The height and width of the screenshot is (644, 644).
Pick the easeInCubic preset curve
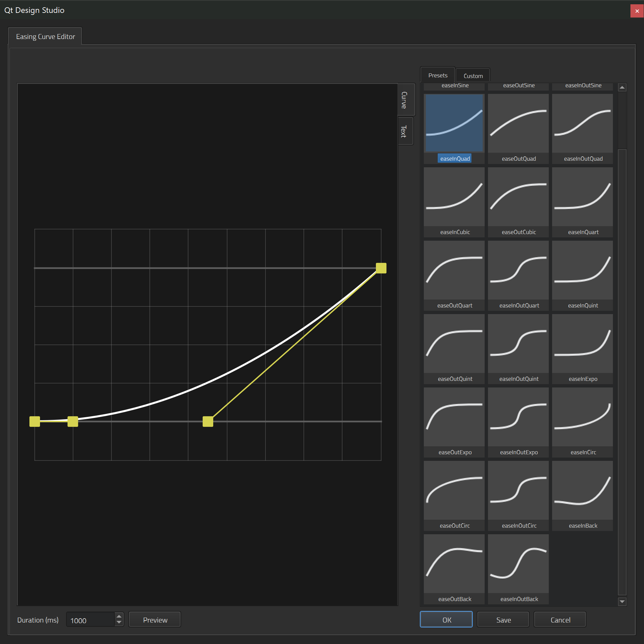click(454, 197)
